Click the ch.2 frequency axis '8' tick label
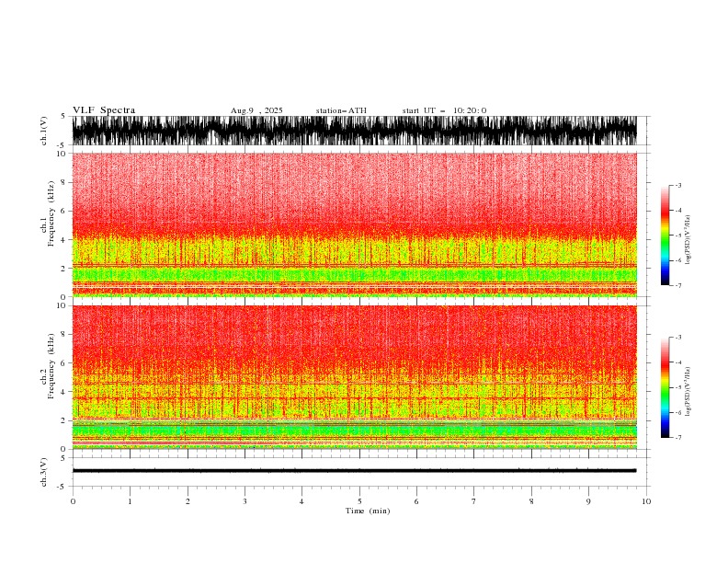 point(63,335)
